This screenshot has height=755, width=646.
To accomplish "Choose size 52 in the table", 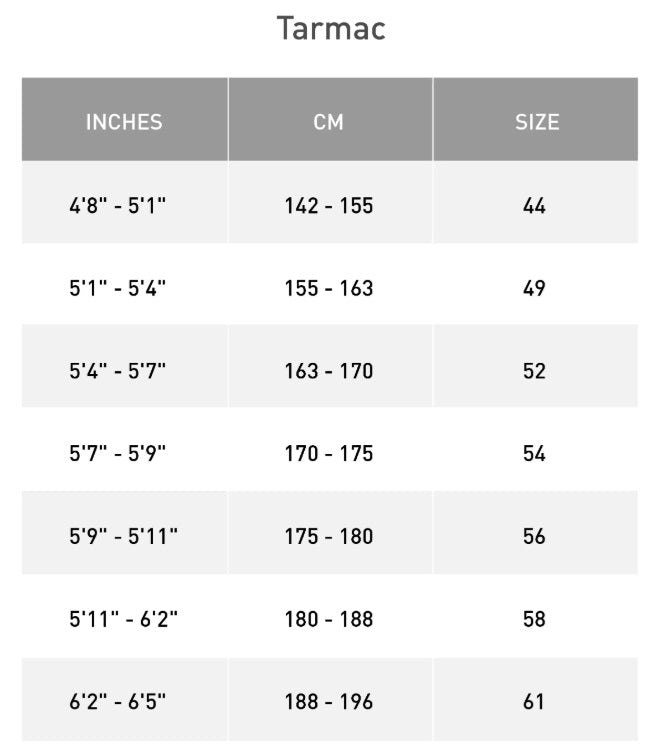I will coord(534,371).
